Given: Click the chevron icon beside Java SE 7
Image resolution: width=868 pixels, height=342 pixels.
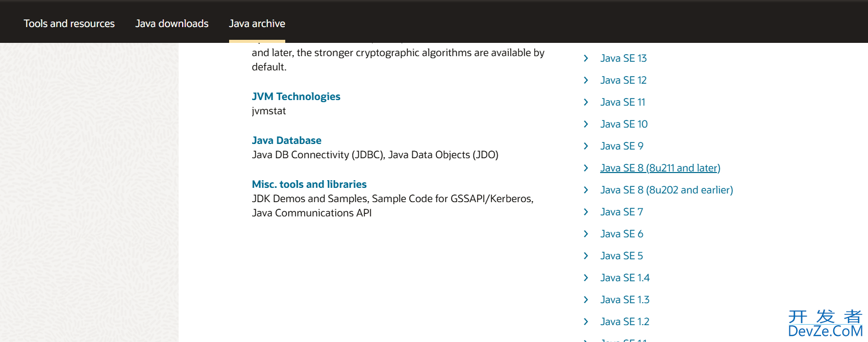Looking at the screenshot, I should coord(586,212).
